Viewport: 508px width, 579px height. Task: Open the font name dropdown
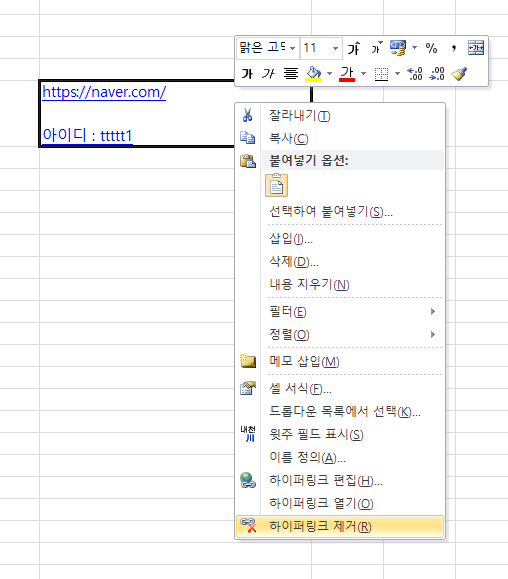pos(292,48)
